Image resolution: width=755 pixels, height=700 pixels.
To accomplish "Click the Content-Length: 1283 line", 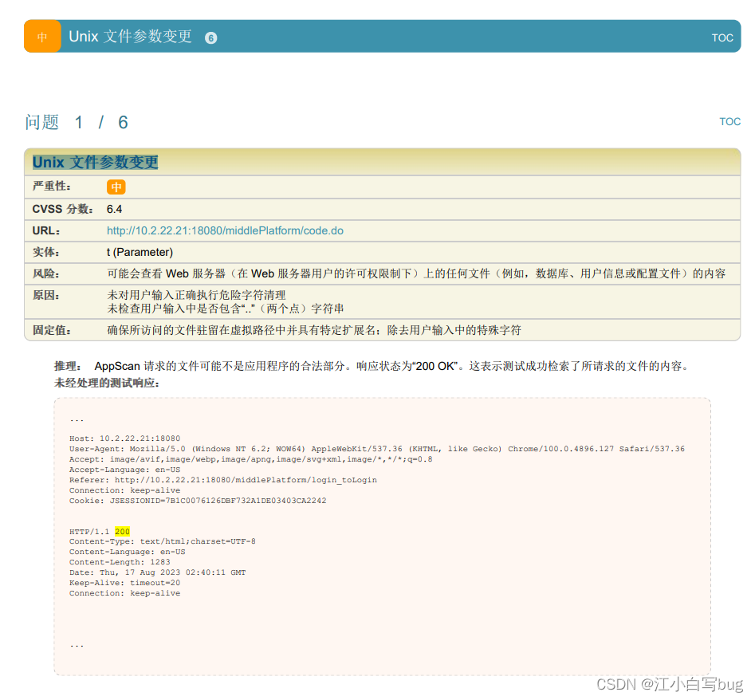I will click(120, 562).
